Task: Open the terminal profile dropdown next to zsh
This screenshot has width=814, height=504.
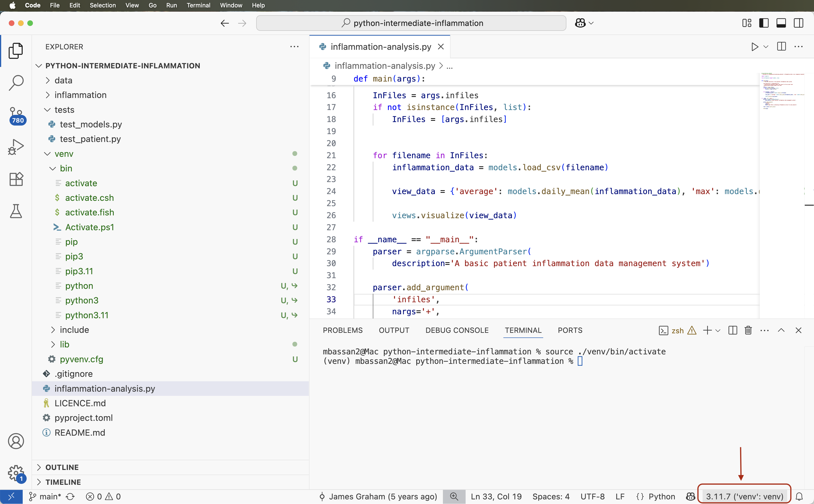Action: pyautogui.click(x=718, y=330)
